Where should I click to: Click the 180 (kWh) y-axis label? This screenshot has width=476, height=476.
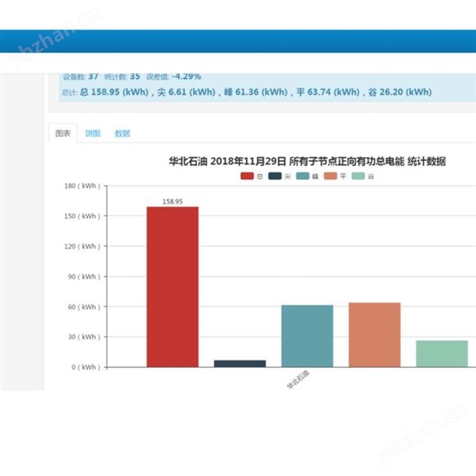click(x=82, y=186)
